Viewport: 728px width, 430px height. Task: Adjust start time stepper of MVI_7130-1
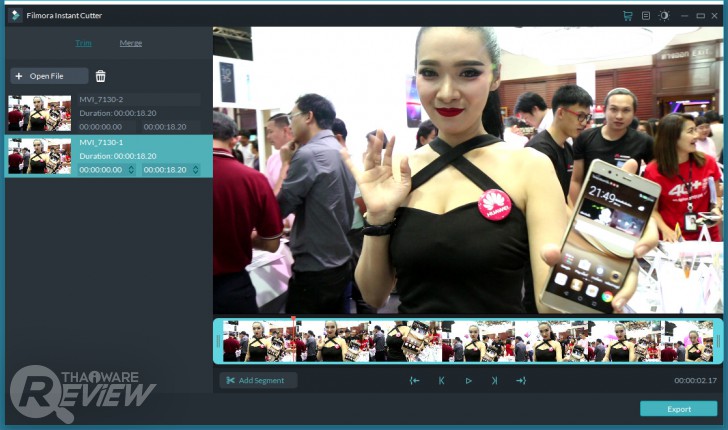[x=131, y=170]
